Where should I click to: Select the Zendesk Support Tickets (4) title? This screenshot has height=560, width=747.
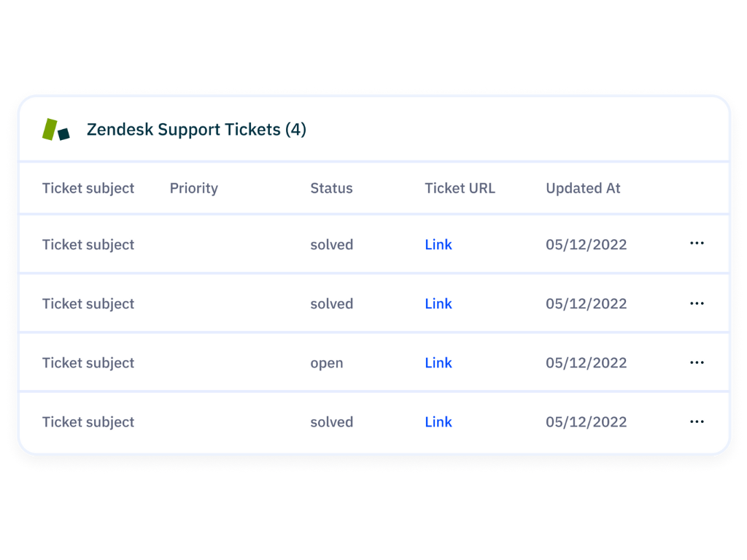(x=196, y=130)
